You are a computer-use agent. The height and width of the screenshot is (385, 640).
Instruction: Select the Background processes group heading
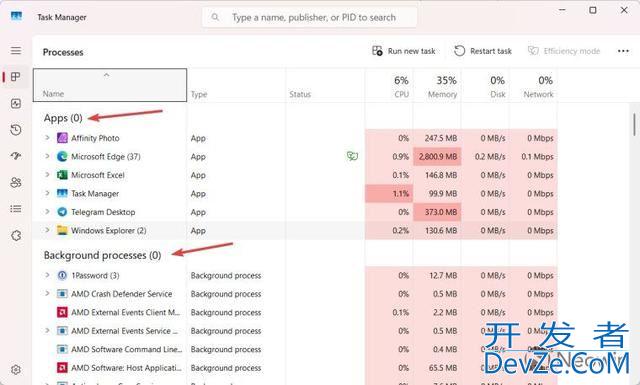(x=102, y=255)
